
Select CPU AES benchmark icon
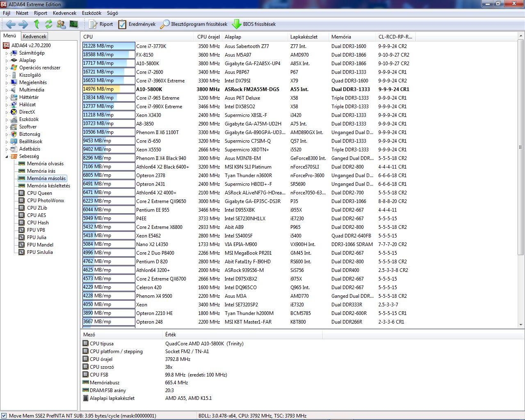pos(22,215)
